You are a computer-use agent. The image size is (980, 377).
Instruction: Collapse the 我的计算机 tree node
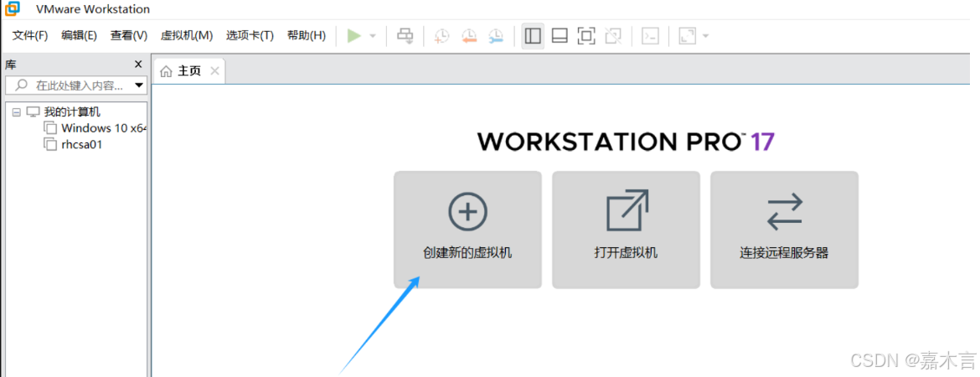click(x=16, y=112)
